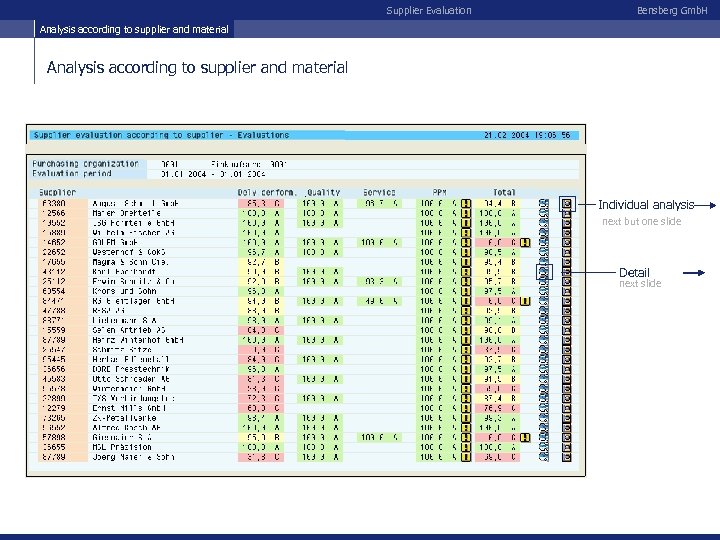Click supplier name 'Westerhof & CoKG'
The width and height of the screenshot is (720, 540).
pyautogui.click(x=129, y=252)
